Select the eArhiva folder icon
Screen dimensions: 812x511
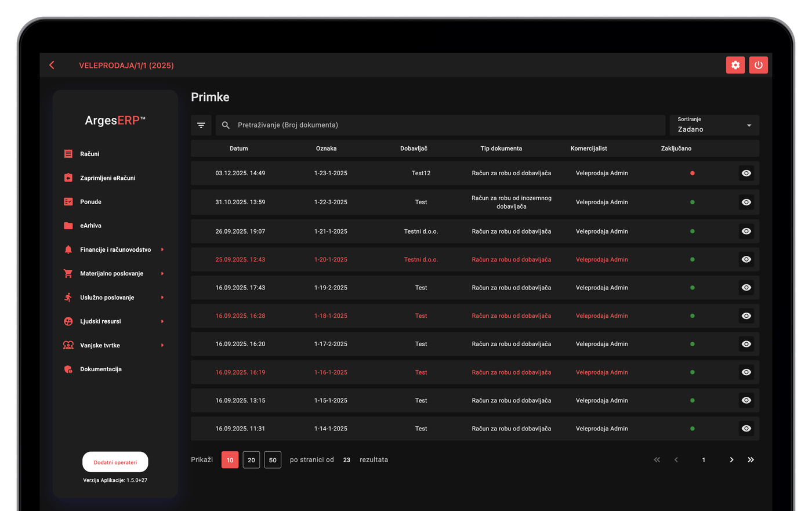pos(68,226)
